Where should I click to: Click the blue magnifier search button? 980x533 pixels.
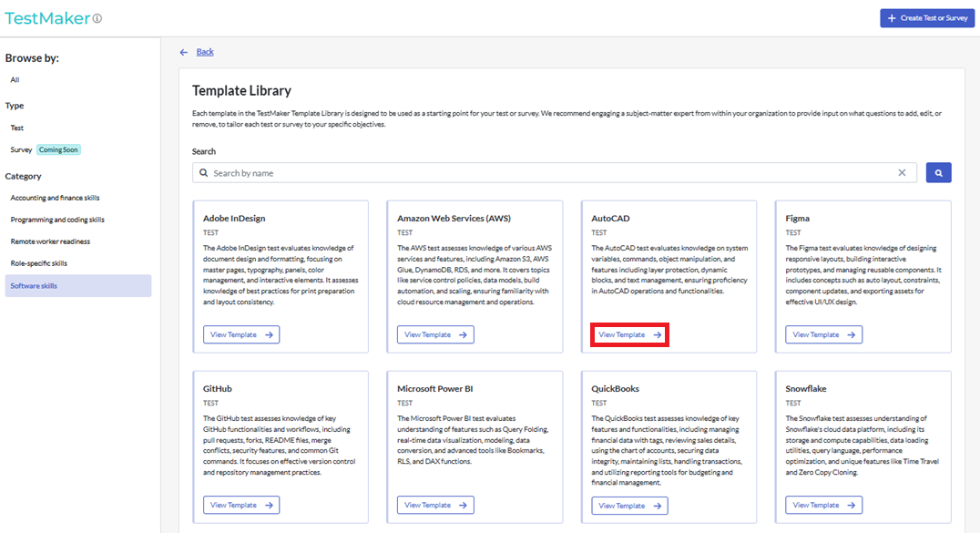pyautogui.click(x=938, y=173)
